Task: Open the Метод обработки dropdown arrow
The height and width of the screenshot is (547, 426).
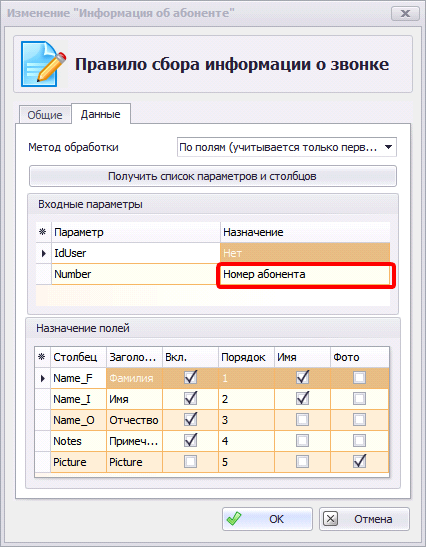Action: tap(388, 147)
